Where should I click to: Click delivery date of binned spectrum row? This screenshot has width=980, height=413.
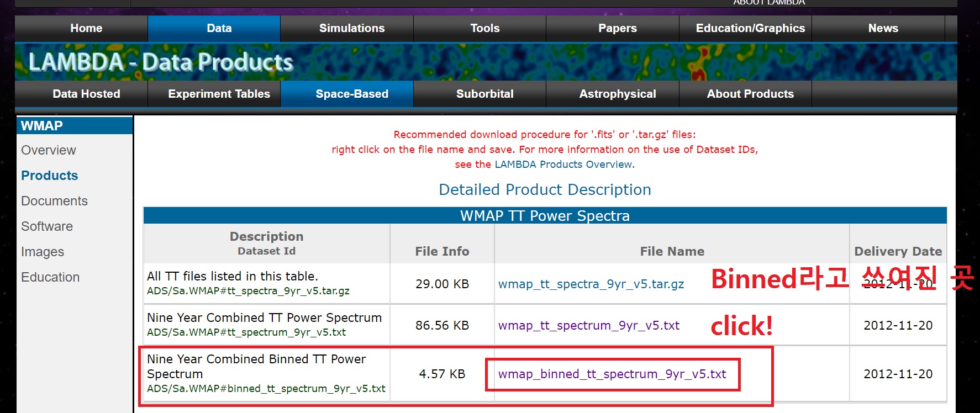tap(898, 374)
